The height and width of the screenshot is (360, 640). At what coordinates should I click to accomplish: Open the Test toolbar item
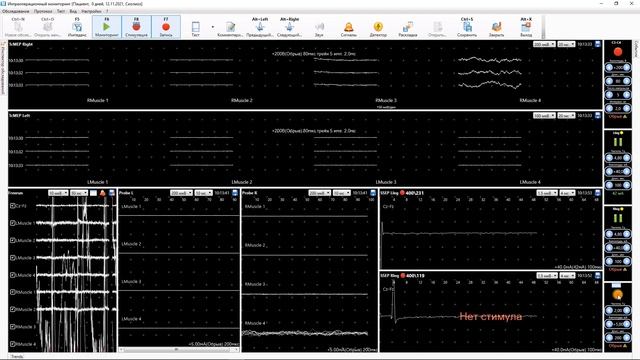pyautogui.click(x=196, y=27)
